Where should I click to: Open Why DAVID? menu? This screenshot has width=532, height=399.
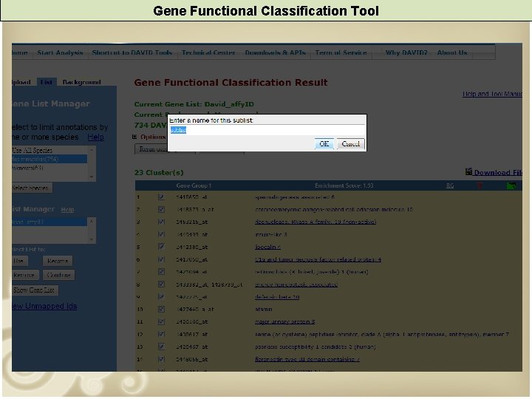click(x=406, y=53)
